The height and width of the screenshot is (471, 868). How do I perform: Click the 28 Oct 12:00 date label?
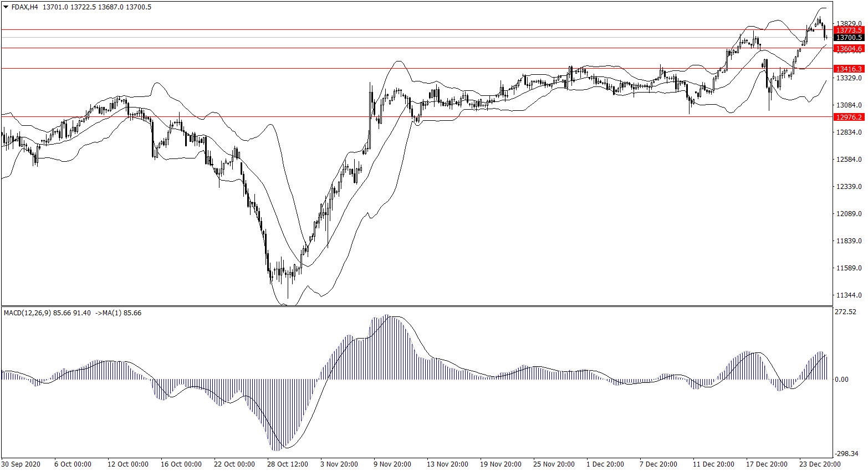(x=287, y=464)
